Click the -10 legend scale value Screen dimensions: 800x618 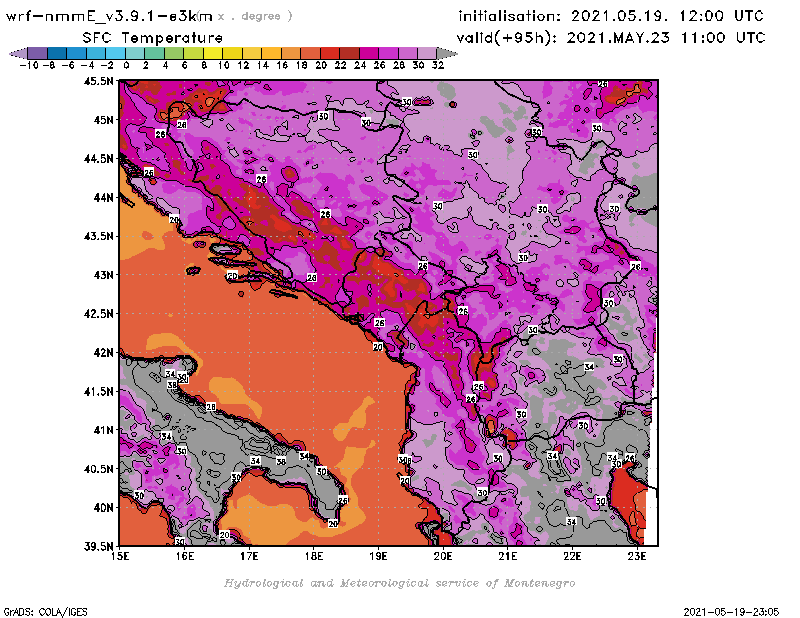pos(29,65)
